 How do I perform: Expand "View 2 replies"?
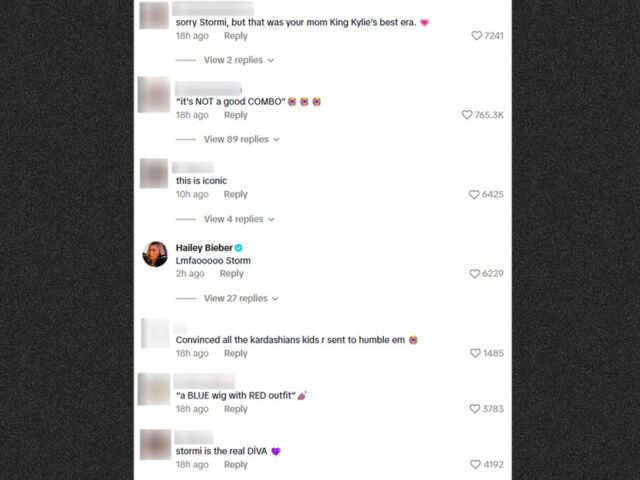point(239,60)
